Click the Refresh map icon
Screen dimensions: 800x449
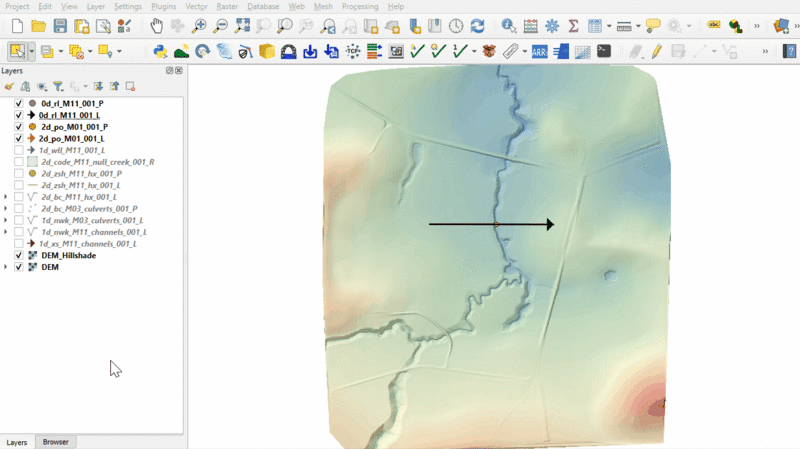[x=477, y=26]
